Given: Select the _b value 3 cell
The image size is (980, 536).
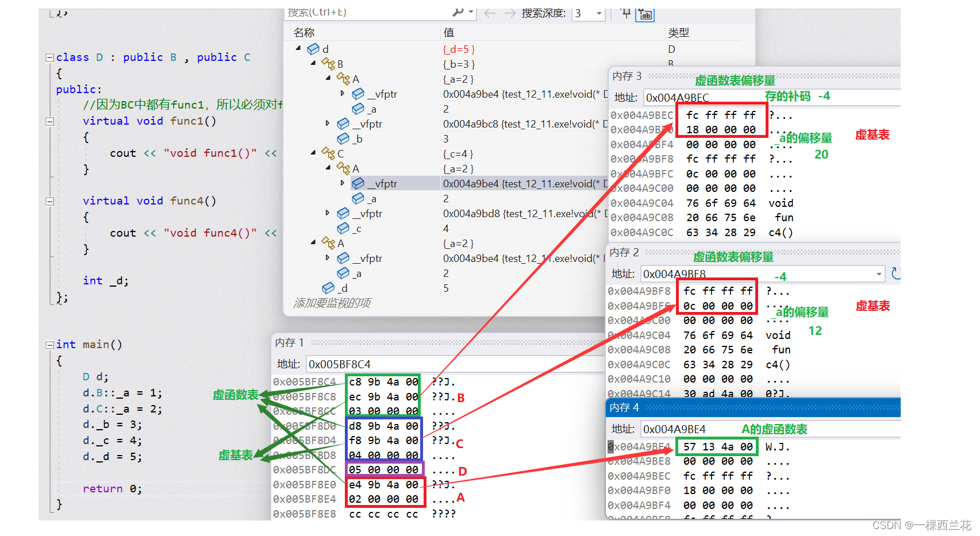Looking at the screenshot, I should click(x=446, y=139).
